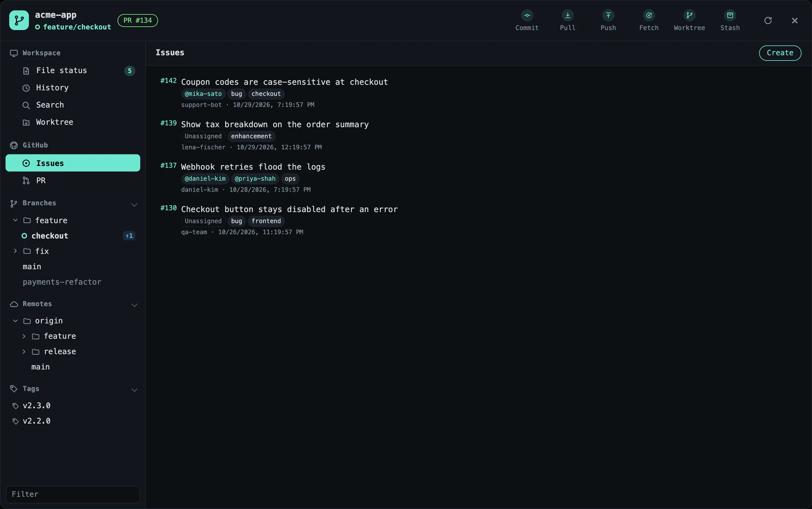This screenshot has width=812, height=509.
Task: Collapse the Remotes section chevron
Action: (x=134, y=305)
